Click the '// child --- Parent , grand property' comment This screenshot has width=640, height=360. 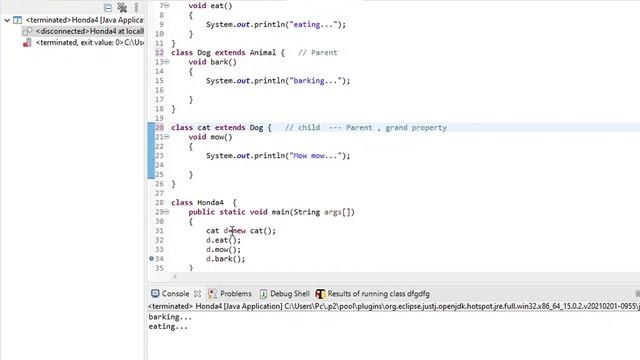pyautogui.click(x=366, y=128)
